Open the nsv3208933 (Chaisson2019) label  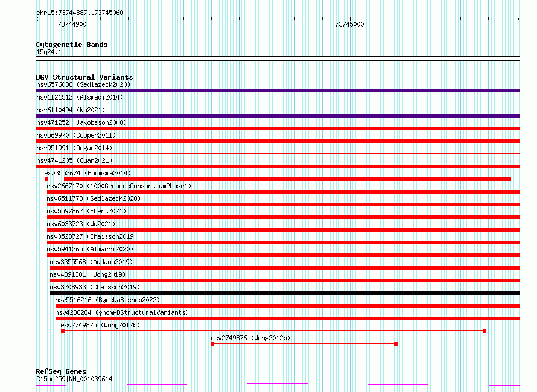[95, 287]
